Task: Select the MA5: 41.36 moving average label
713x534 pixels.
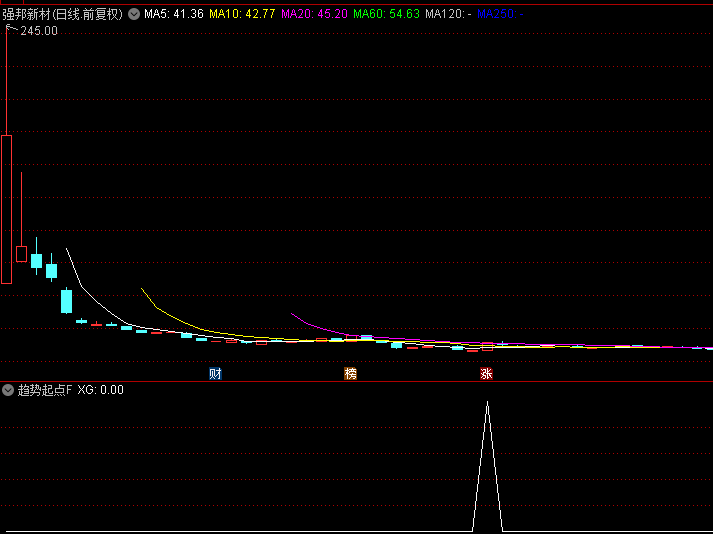Action: 174,15
